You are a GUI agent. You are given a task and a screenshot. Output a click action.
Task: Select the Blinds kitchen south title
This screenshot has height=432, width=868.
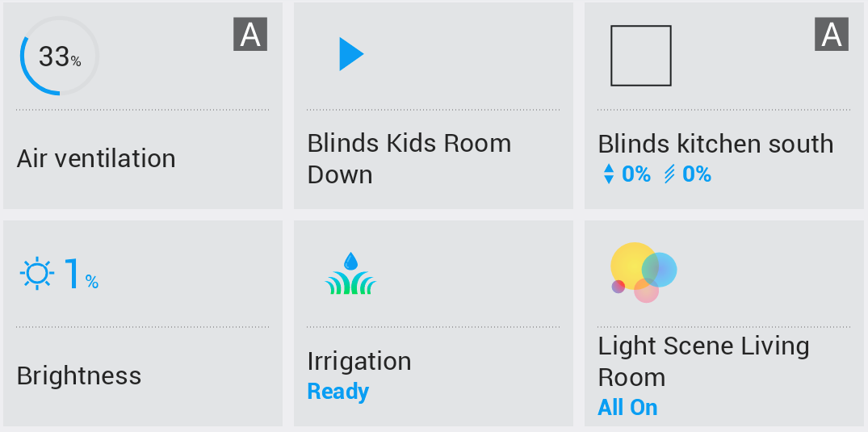point(715,144)
